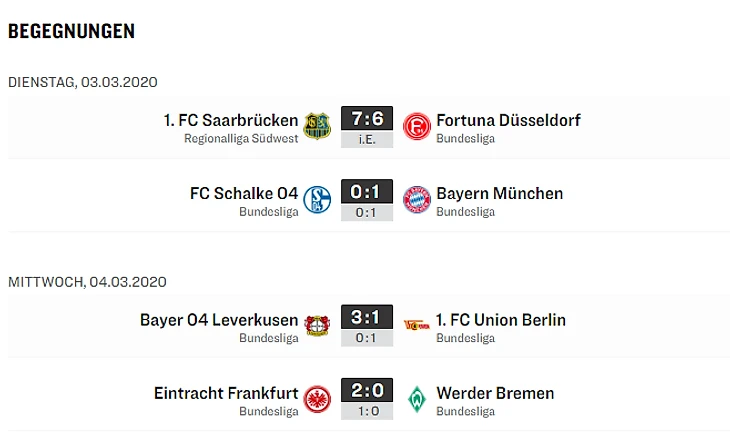Click the Bayer 04 Leverkusen crest

tap(318, 326)
